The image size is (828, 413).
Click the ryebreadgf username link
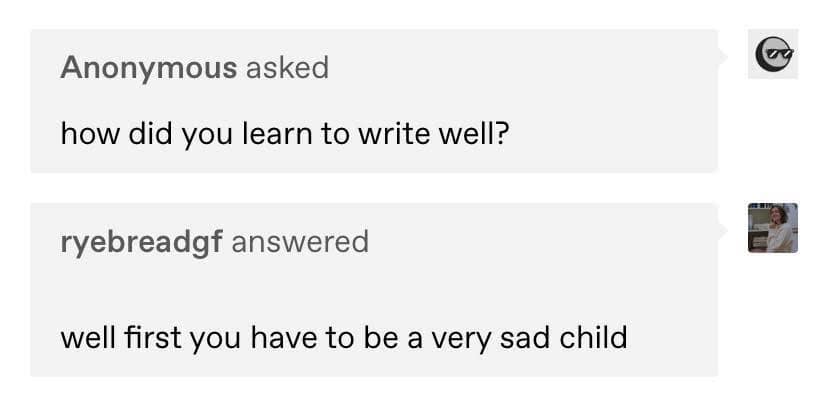coord(141,241)
